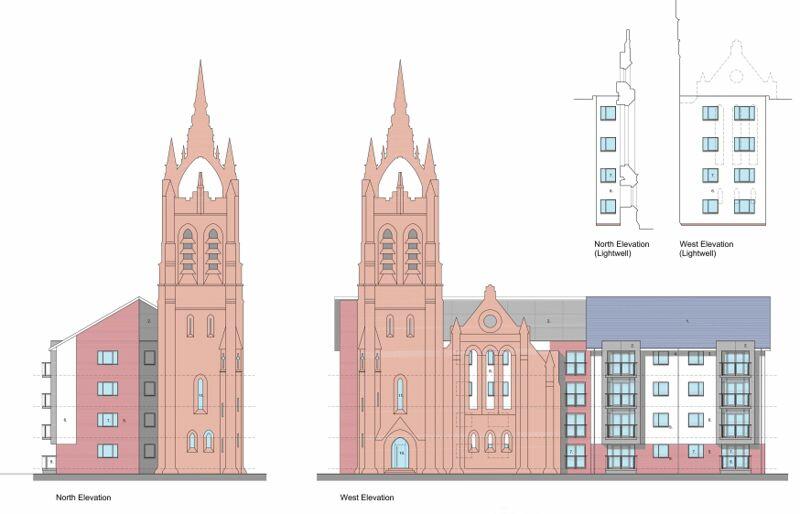The height and width of the screenshot is (514, 800).
Task: Click the tall arched windows in the chapel gable
Action: tap(490, 380)
